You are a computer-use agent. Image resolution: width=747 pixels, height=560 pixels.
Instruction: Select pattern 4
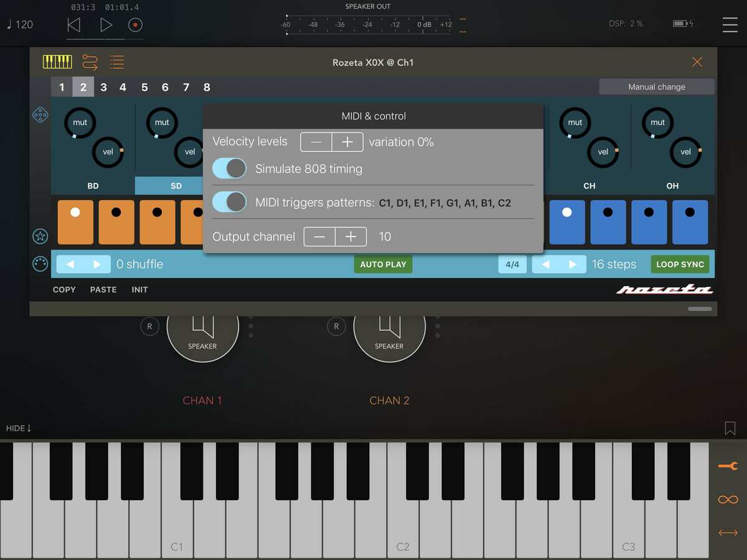click(123, 87)
